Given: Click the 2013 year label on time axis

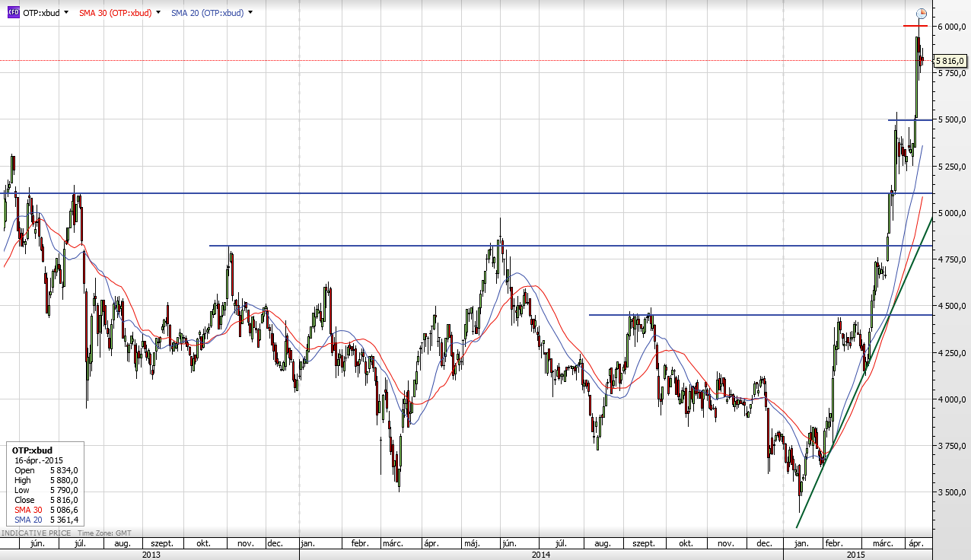Looking at the screenshot, I should tap(151, 555).
